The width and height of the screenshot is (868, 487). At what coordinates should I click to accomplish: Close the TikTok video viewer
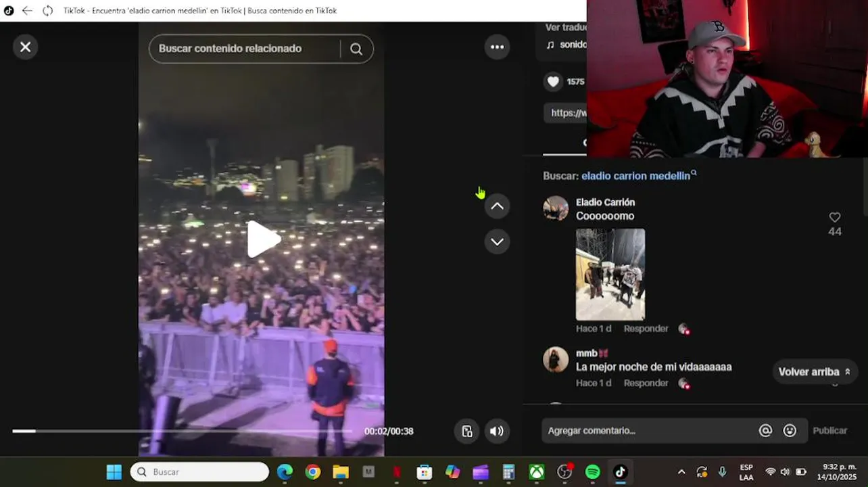25,47
